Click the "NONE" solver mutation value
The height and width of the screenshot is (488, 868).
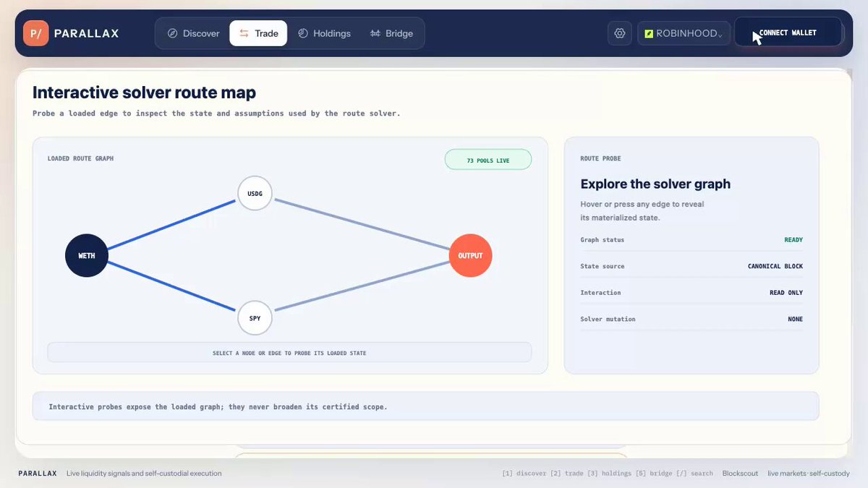pos(796,319)
